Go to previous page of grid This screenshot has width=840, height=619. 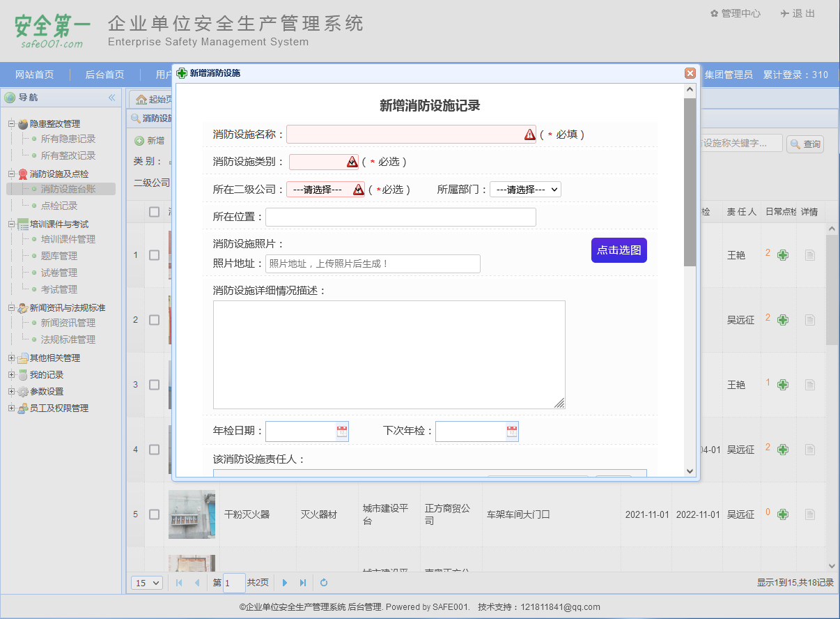point(197,583)
